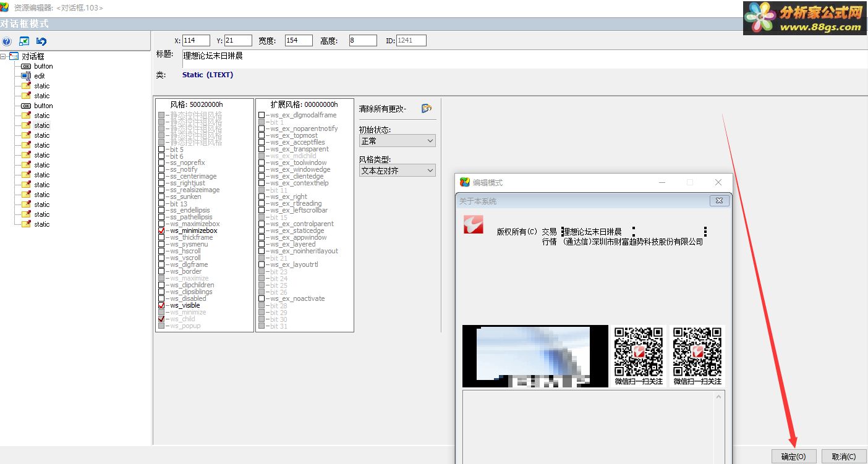This screenshot has width=868, height=464.
Task: Tick ws_ex_noactivate checkbox
Action: pos(262,298)
